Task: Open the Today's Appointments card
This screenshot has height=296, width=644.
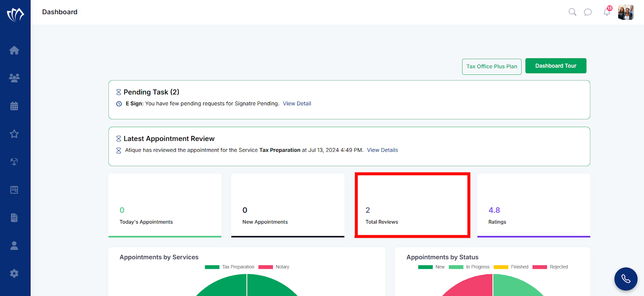Action: pos(165,206)
